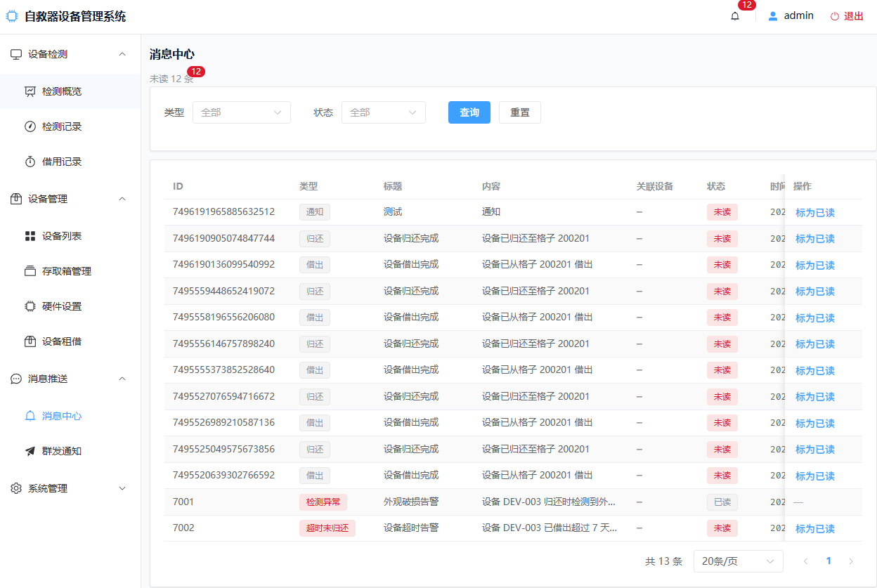Click the gear icon beside 系统管理
Image resolution: width=877 pixels, height=588 pixels.
pyautogui.click(x=16, y=488)
